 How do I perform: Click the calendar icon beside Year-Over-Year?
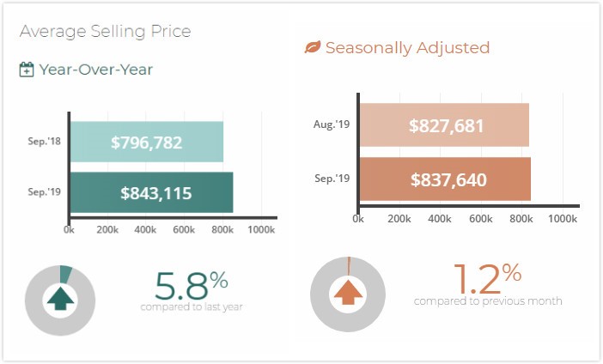click(27, 70)
